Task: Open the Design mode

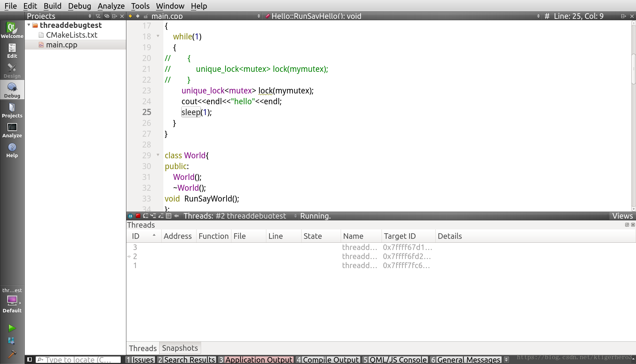Action: (x=12, y=70)
